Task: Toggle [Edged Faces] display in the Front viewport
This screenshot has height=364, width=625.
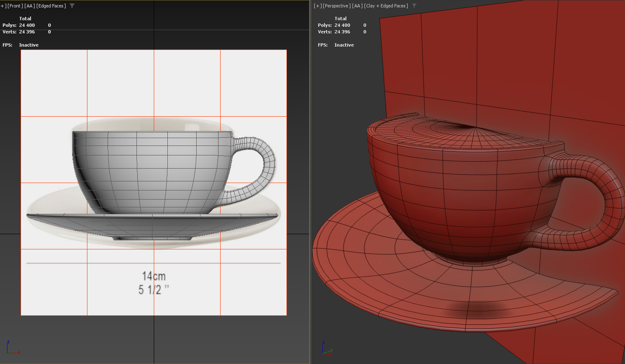Action: click(51, 6)
